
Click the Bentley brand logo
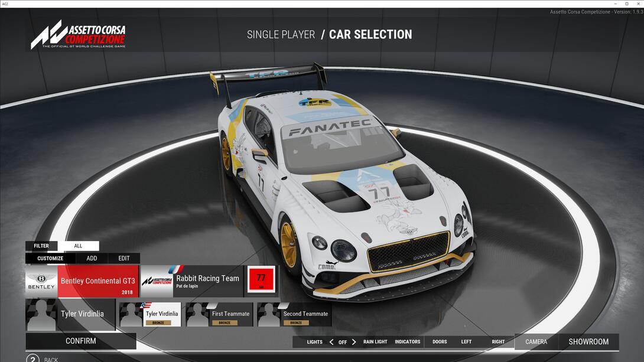(x=41, y=281)
